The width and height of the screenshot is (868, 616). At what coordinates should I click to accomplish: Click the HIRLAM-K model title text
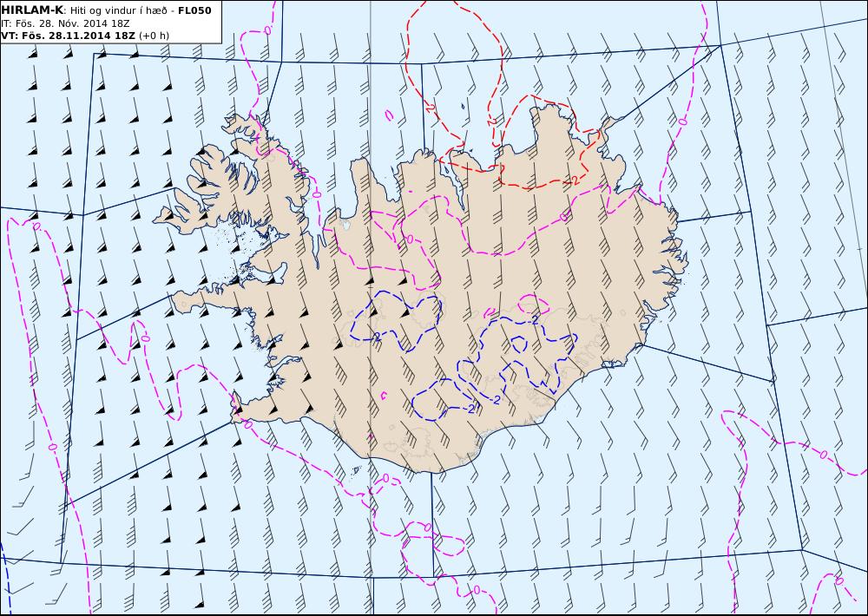(x=33, y=10)
